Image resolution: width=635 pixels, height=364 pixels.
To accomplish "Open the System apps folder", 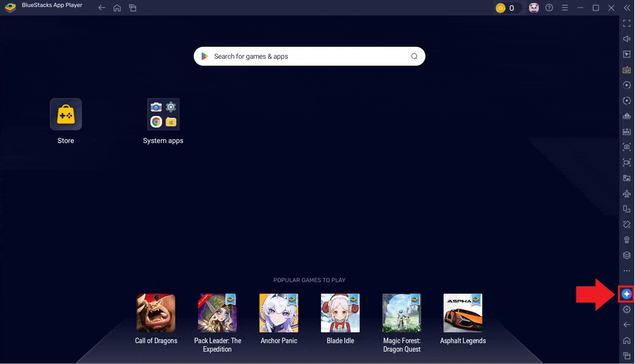I will (163, 121).
